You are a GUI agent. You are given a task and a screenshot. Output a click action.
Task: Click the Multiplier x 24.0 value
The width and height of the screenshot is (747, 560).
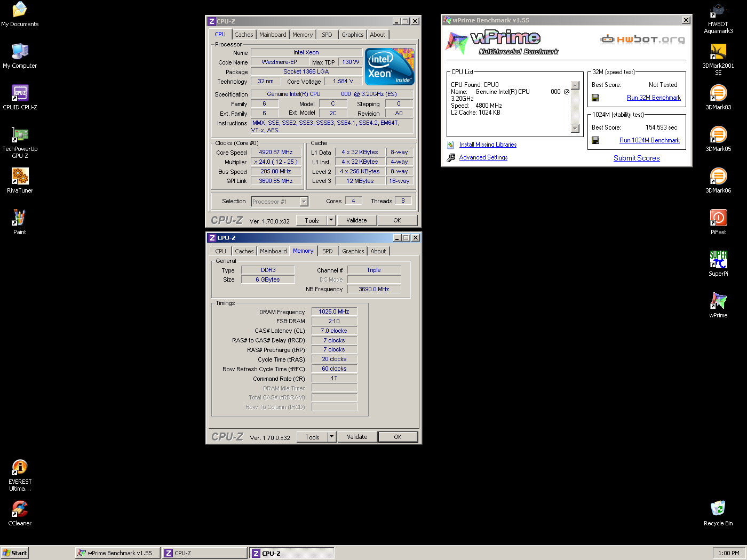[x=276, y=162]
